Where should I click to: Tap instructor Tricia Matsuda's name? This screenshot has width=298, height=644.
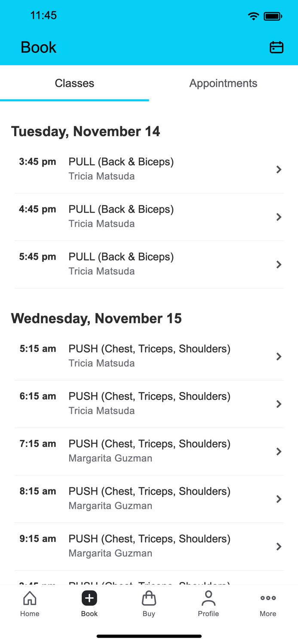coord(101,176)
